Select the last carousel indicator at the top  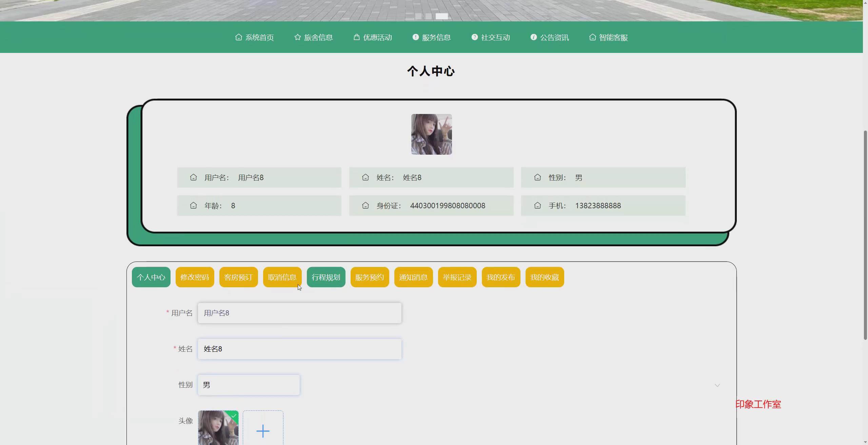(441, 16)
